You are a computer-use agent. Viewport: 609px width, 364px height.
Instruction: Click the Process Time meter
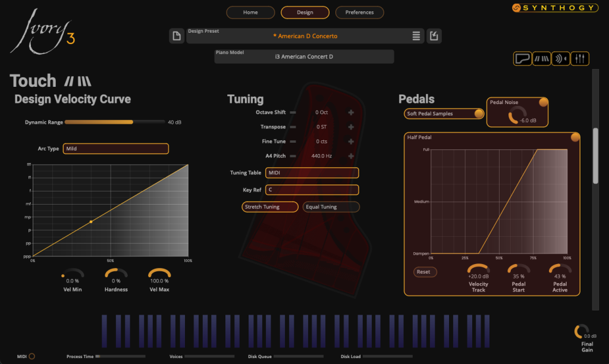tap(120, 356)
